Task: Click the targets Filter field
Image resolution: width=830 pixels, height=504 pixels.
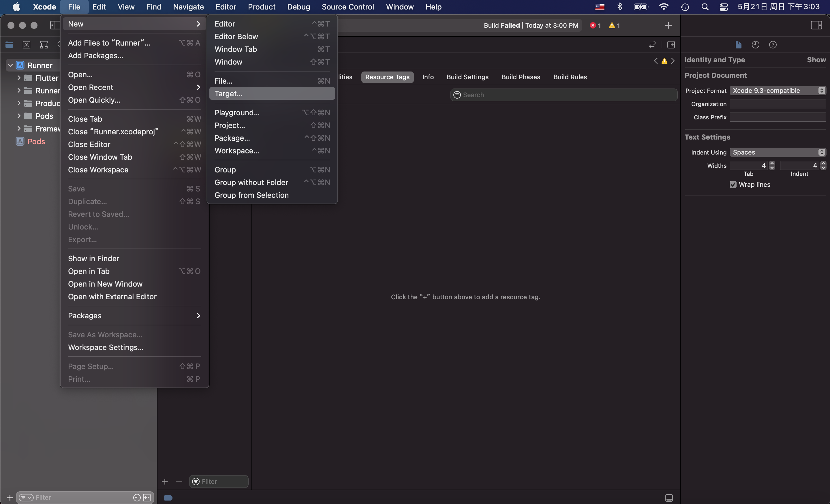Action: 219,482
